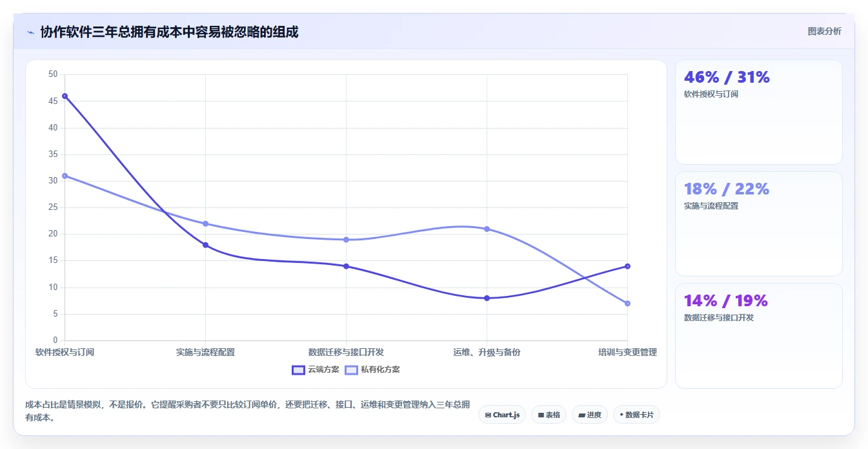Click the title 协作软件三年总拥有成本中容易被忽略的组成
The image size is (868, 449).
[169, 32]
